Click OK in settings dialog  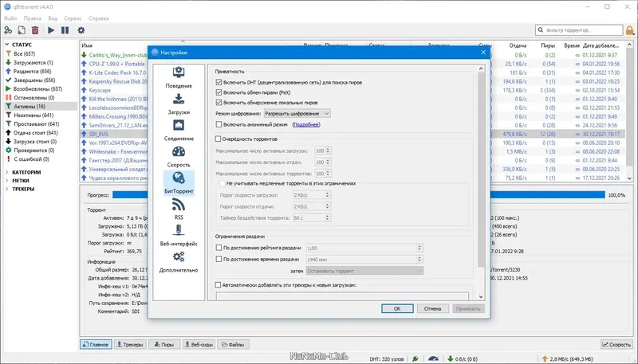(x=397, y=309)
